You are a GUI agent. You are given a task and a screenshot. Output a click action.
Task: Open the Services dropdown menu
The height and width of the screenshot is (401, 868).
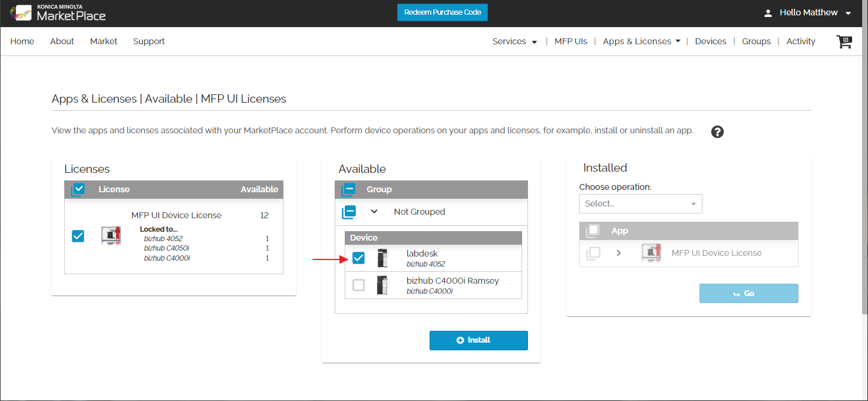click(x=515, y=41)
